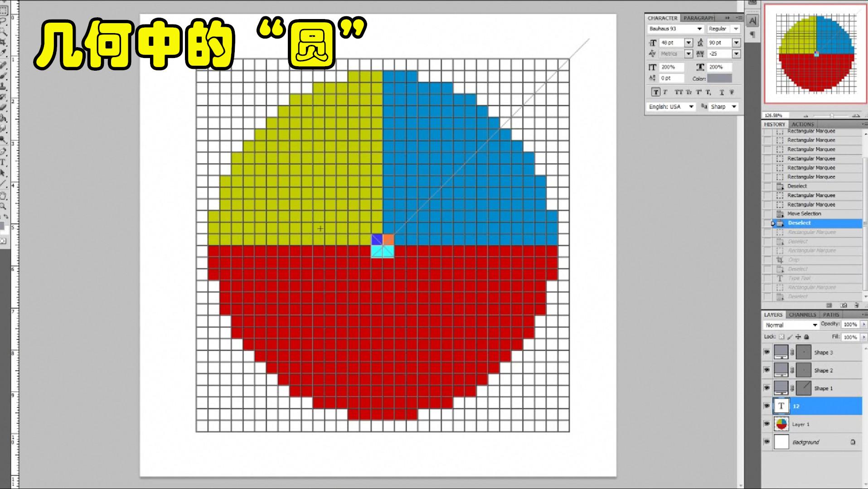868x489 pixels.
Task: Hide the Background layer
Action: [x=767, y=442]
